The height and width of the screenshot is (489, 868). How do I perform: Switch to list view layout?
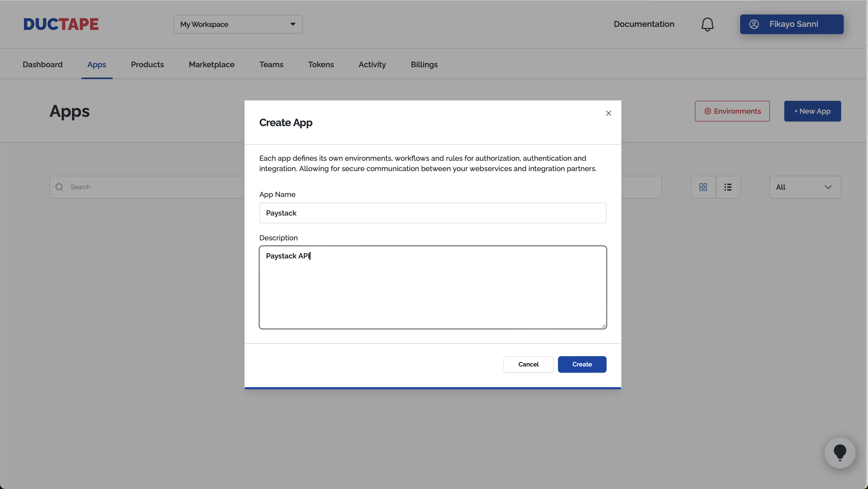coord(728,187)
